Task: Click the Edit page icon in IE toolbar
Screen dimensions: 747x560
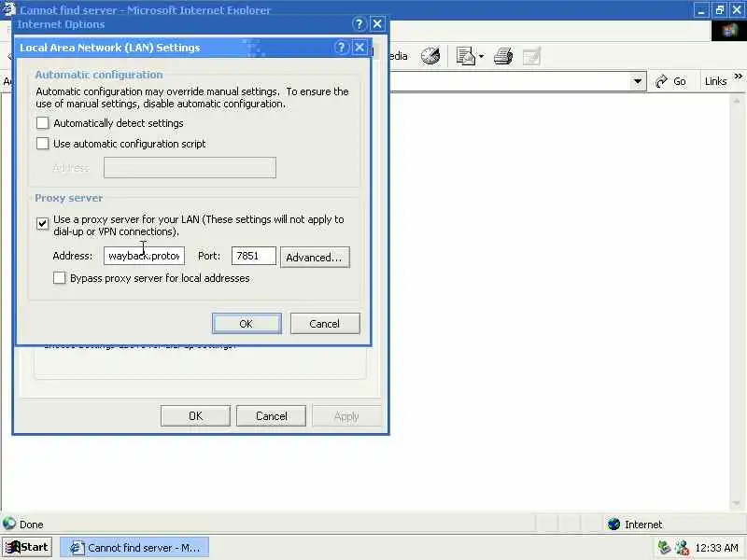Action: [531, 56]
